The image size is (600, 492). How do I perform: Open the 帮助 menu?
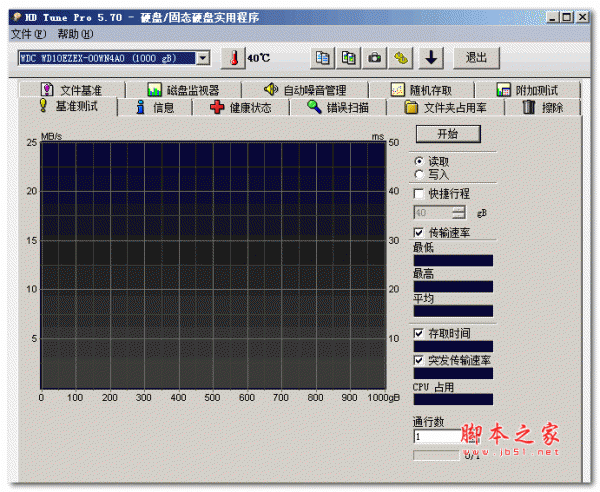(x=75, y=34)
